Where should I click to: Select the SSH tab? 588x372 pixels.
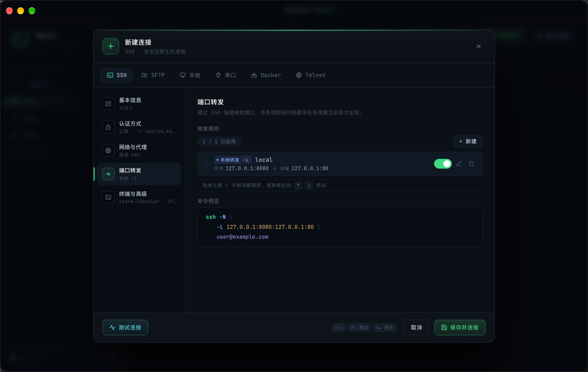117,75
